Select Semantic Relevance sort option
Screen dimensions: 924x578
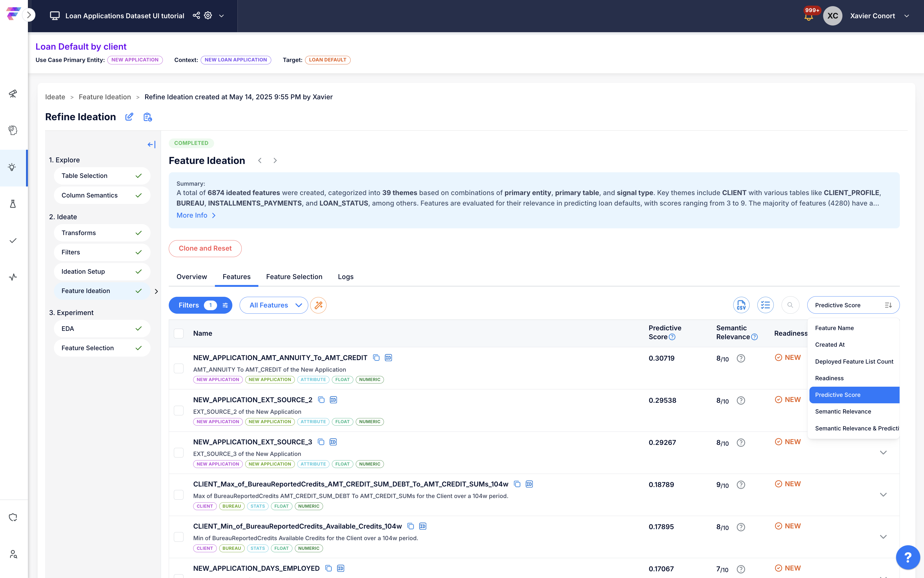click(843, 411)
